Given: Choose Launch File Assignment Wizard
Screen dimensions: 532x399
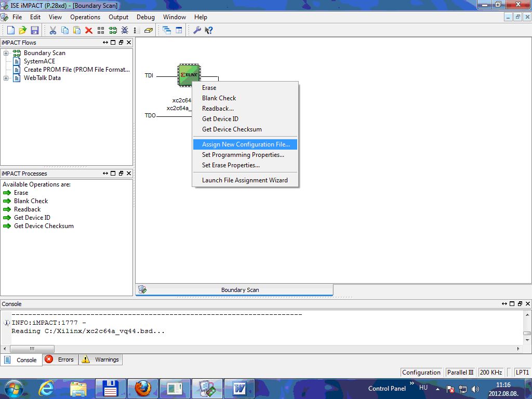Looking at the screenshot, I should [244, 180].
